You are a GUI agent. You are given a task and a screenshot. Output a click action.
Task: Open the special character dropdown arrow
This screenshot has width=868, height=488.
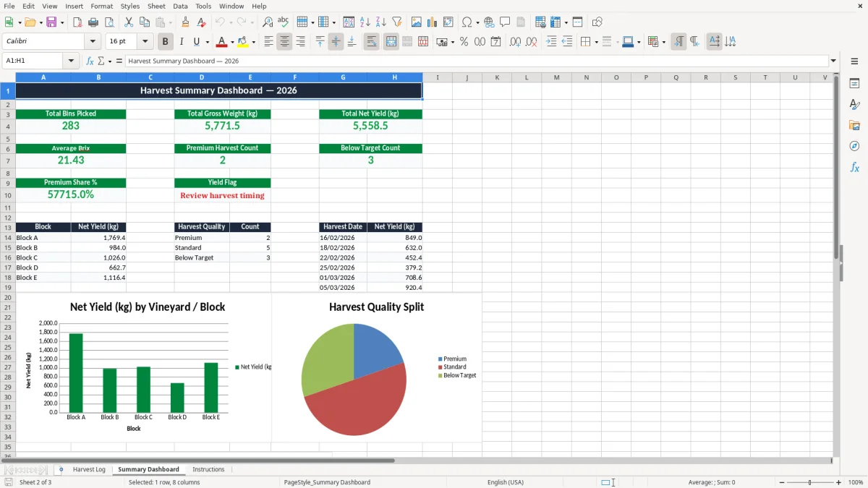[x=479, y=22]
